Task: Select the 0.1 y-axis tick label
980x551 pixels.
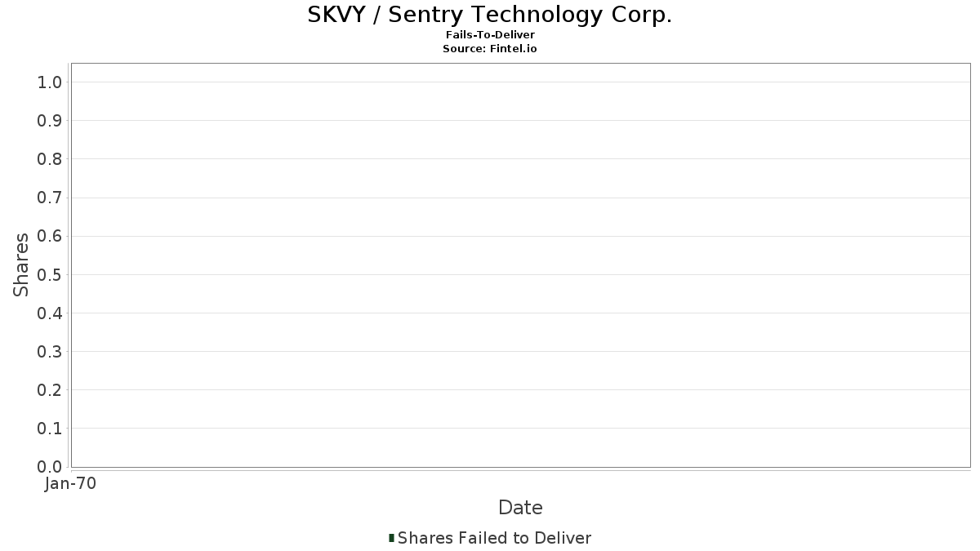Action: pyautogui.click(x=50, y=429)
